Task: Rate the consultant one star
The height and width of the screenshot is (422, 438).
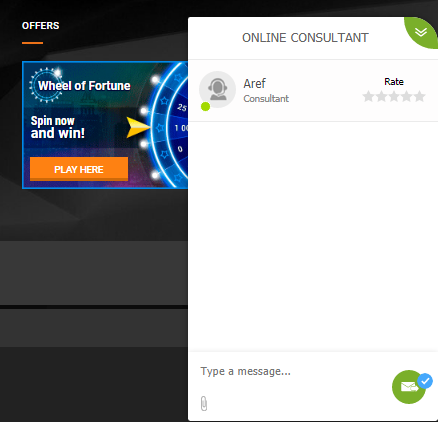Action: pos(368,96)
